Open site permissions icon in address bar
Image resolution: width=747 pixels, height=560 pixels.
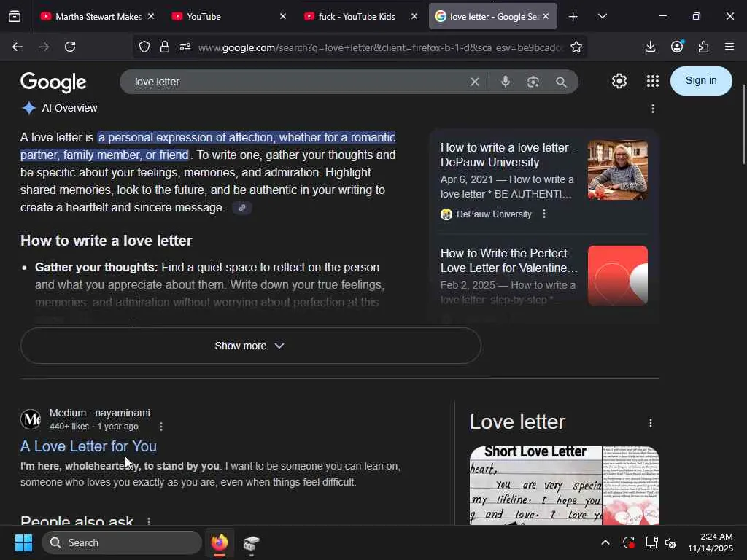[x=185, y=47]
